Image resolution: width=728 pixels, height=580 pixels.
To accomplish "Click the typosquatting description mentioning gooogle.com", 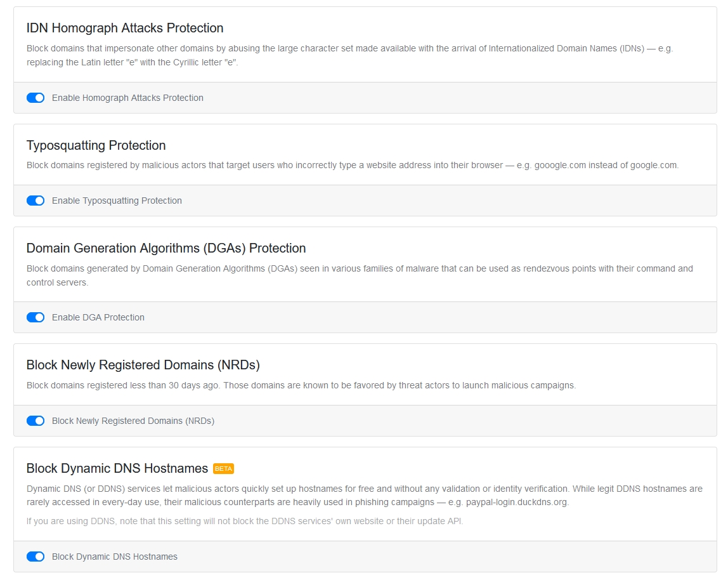I will 353,165.
